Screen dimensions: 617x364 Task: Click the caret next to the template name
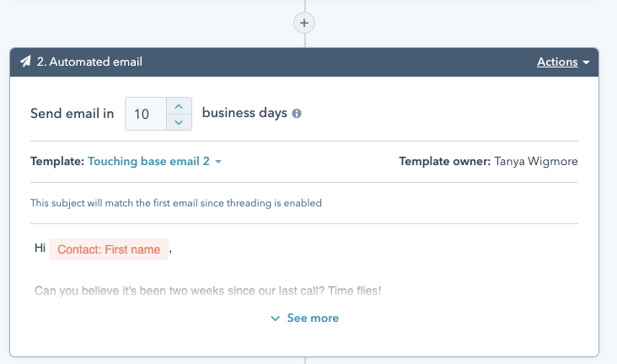(x=218, y=162)
